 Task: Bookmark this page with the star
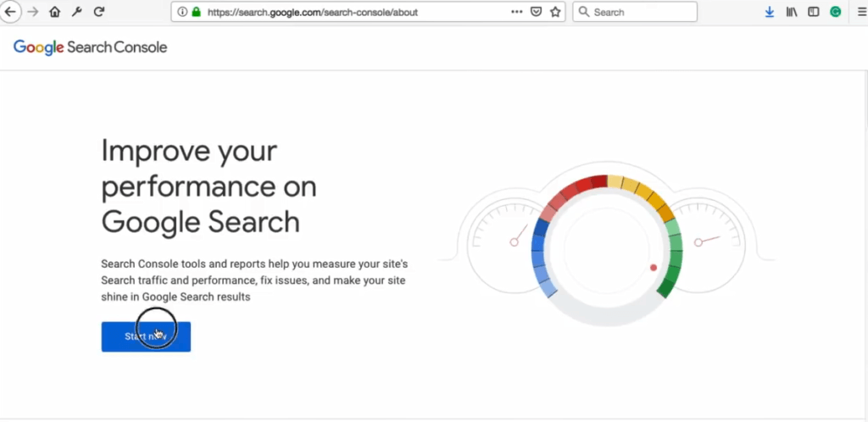point(555,12)
